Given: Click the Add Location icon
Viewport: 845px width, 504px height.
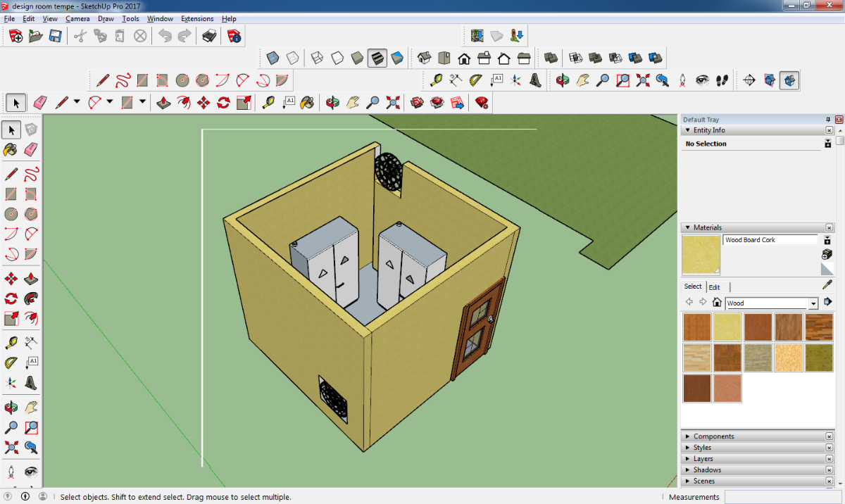Looking at the screenshot, I should pos(477,35).
